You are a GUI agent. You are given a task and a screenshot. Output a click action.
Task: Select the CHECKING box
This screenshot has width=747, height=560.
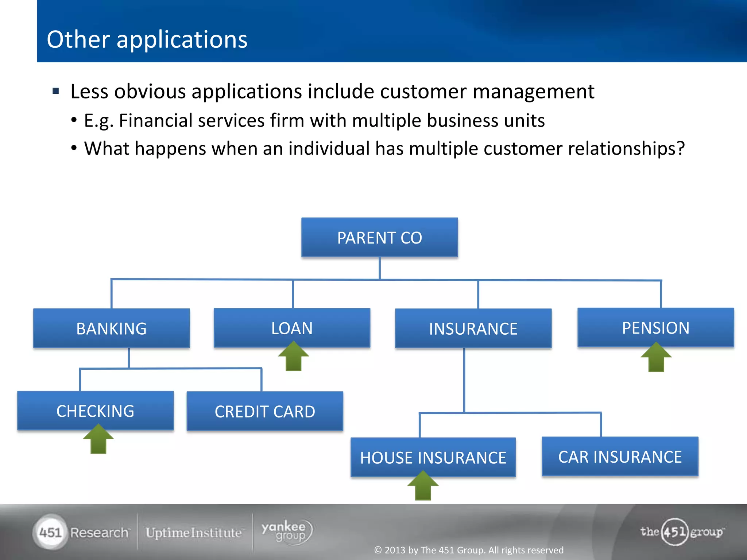tap(95, 411)
